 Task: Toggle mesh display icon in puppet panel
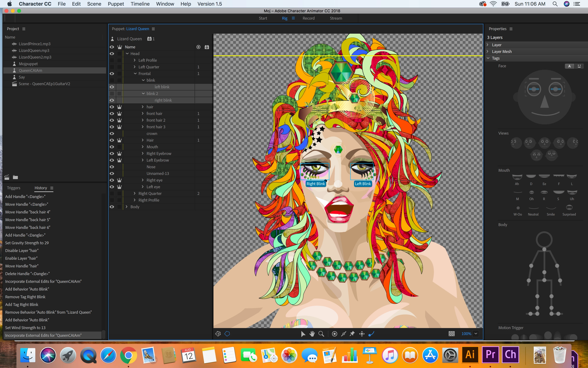[218, 334]
